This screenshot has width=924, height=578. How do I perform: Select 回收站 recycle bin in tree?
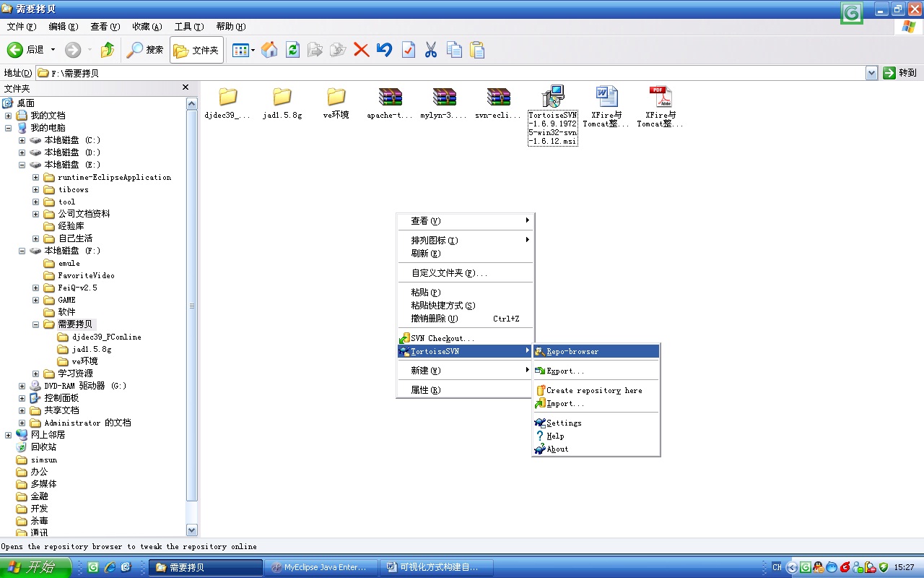point(36,447)
